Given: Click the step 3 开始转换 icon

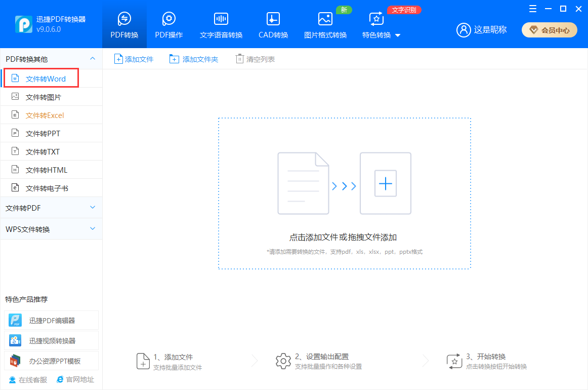Looking at the screenshot, I should (x=454, y=361).
